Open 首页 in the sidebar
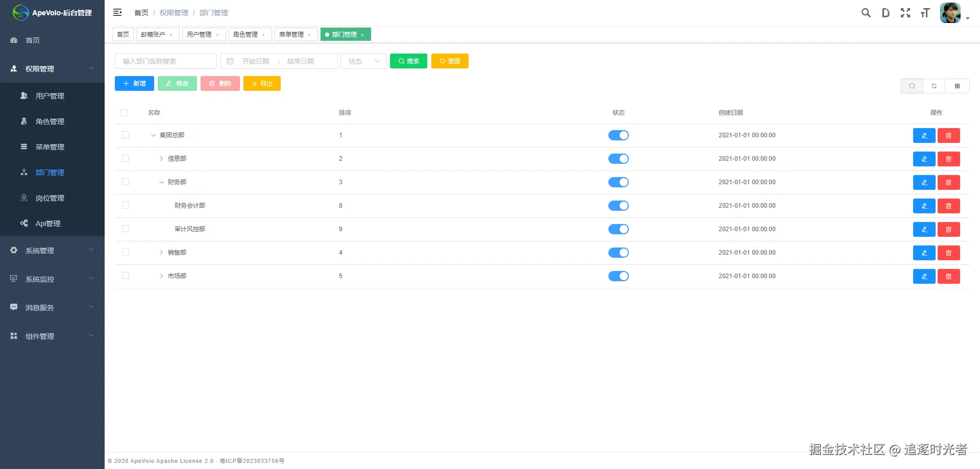This screenshot has height=469, width=980. pyautogui.click(x=52, y=40)
